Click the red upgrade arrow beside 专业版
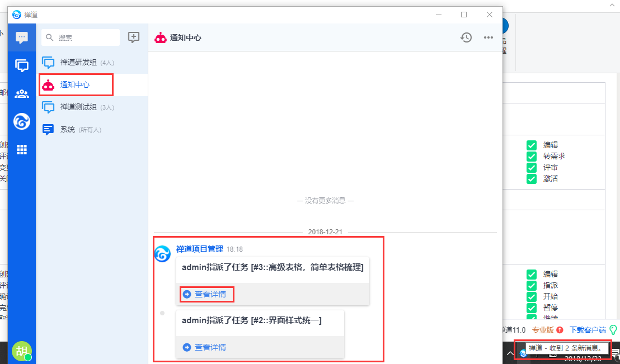 (560, 330)
